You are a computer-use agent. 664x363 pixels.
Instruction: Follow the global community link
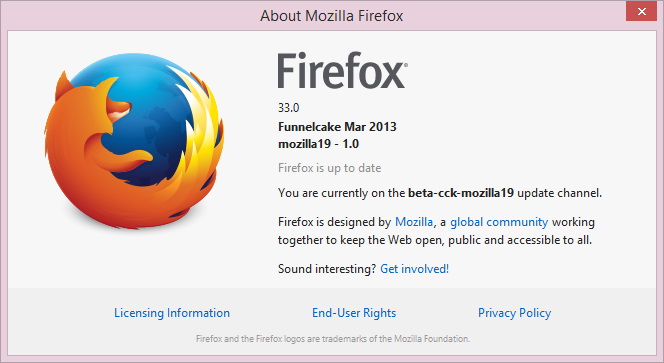pyautogui.click(x=499, y=222)
